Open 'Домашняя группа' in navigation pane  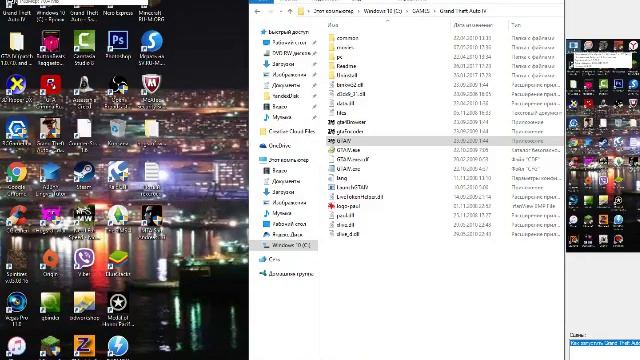(287, 274)
